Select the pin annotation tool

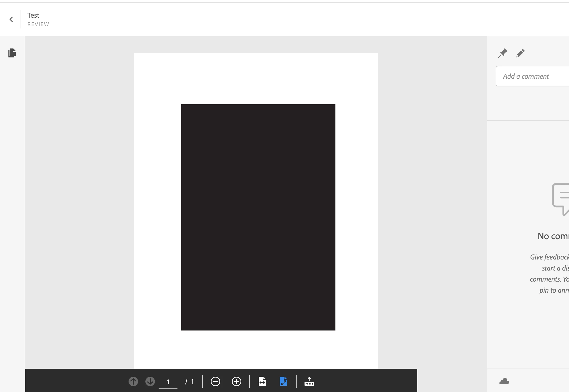[x=502, y=53]
